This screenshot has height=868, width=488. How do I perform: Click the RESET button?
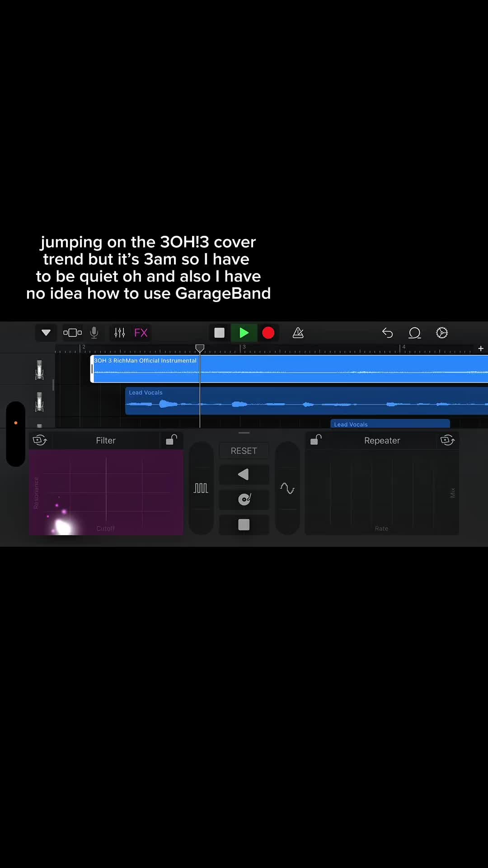coord(244,451)
